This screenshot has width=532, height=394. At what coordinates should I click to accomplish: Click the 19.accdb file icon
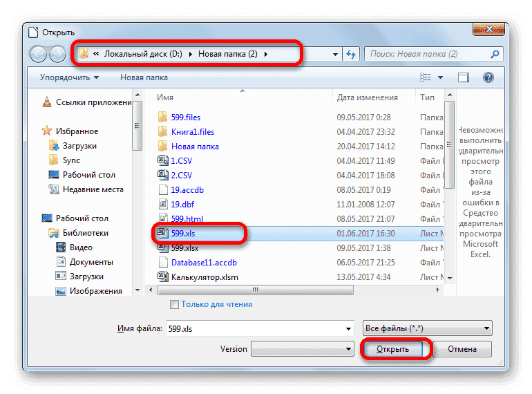pyautogui.click(x=163, y=189)
